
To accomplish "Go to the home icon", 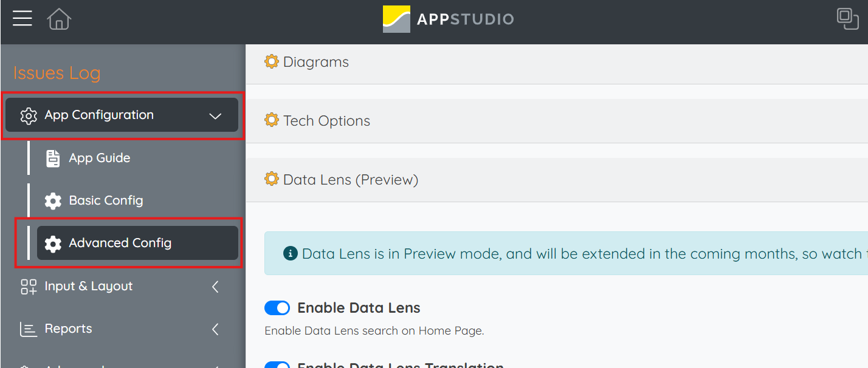I will (x=59, y=19).
